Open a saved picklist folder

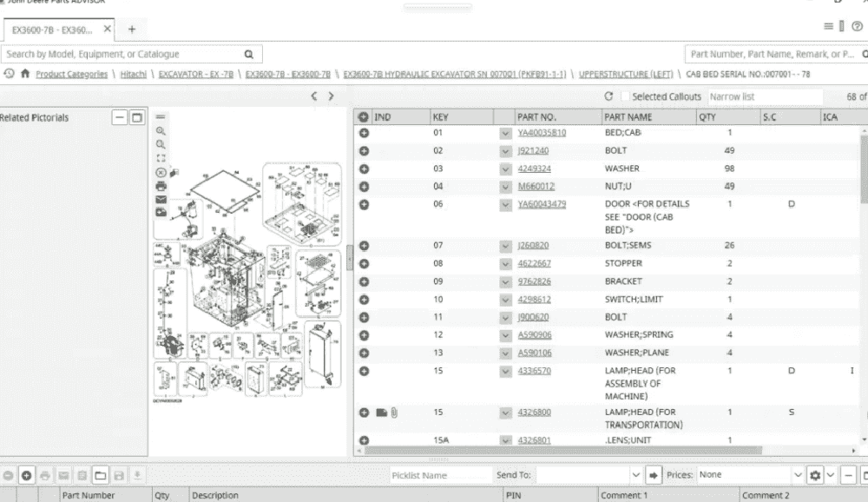pos(100,475)
